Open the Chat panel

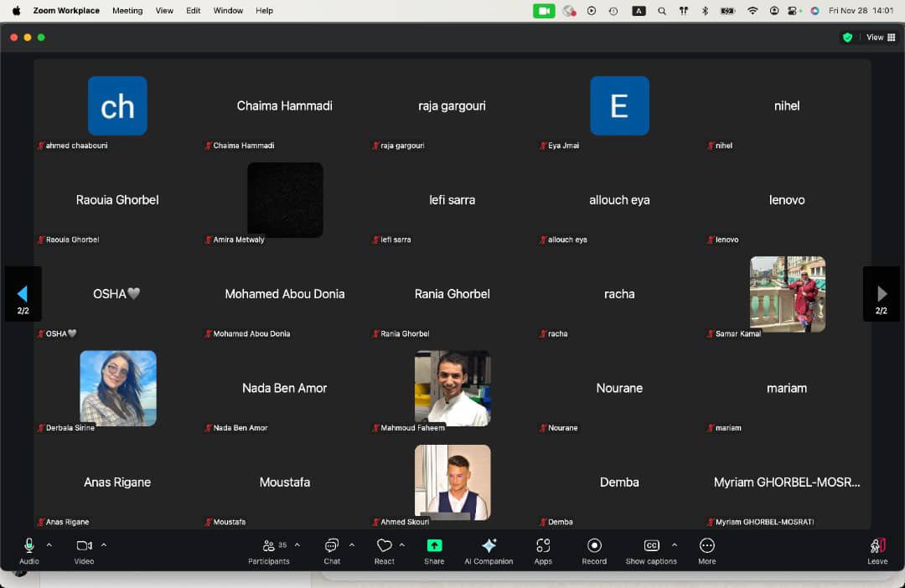click(x=332, y=546)
